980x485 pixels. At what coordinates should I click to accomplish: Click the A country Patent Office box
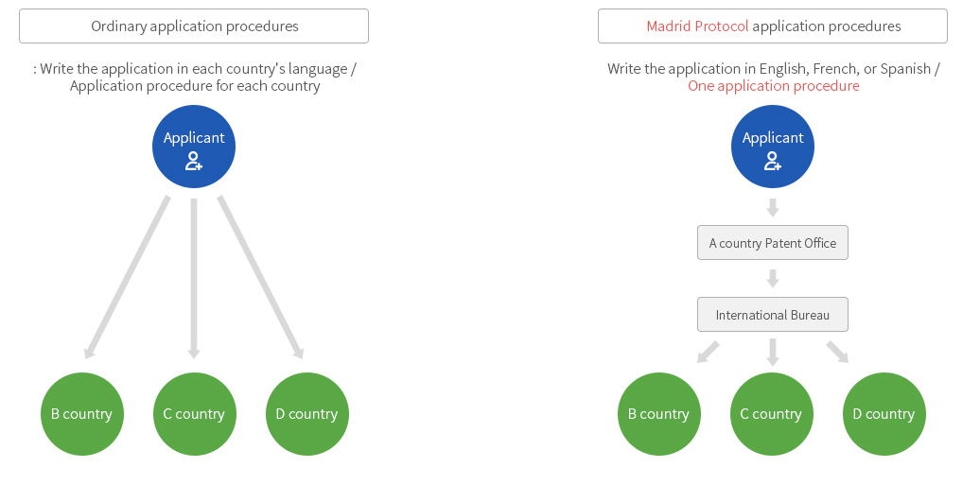[x=773, y=243]
